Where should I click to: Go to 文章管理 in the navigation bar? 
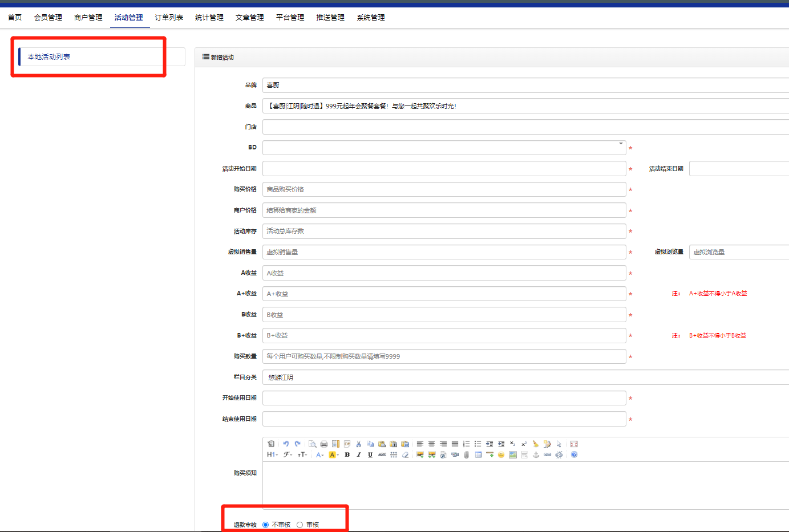coord(250,18)
